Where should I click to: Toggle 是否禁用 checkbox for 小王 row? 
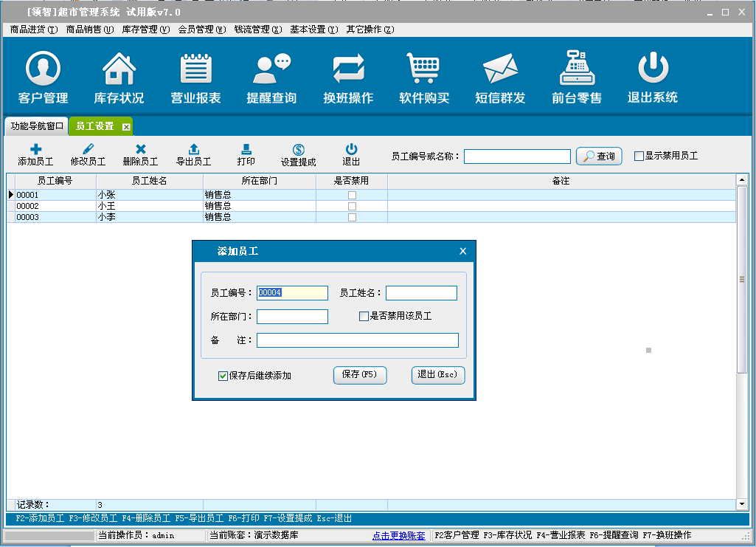click(353, 207)
